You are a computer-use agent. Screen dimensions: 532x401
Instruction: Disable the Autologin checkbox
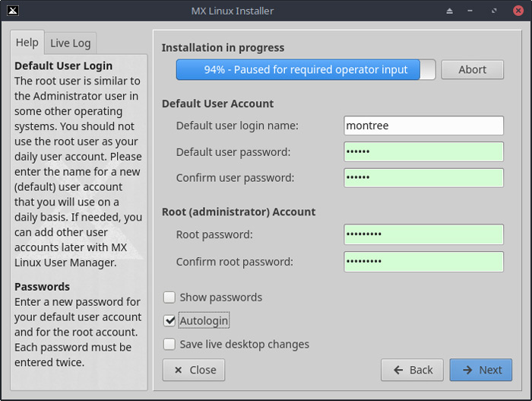pyautogui.click(x=169, y=321)
